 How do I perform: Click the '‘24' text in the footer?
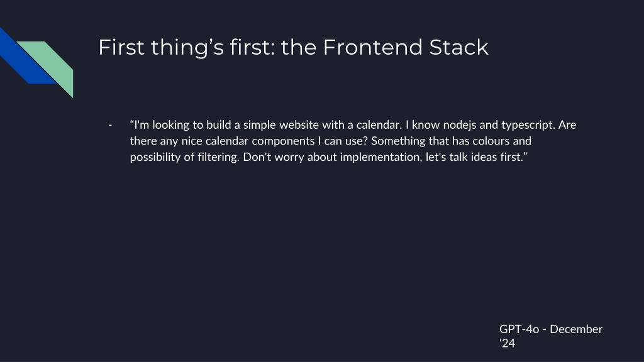(507, 343)
